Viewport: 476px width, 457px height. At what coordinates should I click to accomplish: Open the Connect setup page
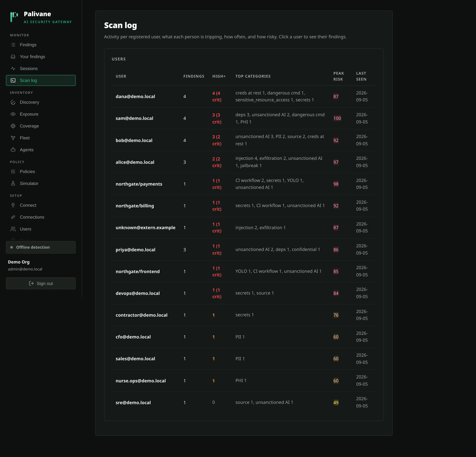pos(41,205)
